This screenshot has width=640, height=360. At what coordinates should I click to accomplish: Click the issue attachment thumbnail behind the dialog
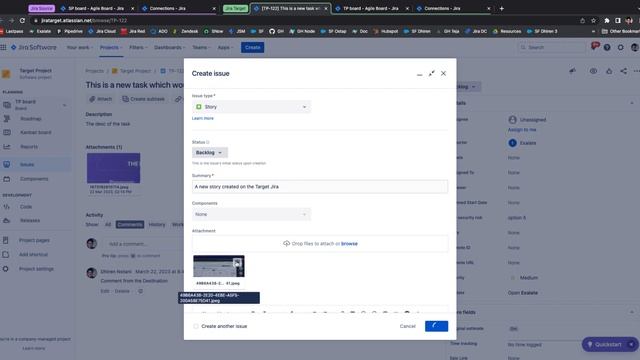point(113,168)
